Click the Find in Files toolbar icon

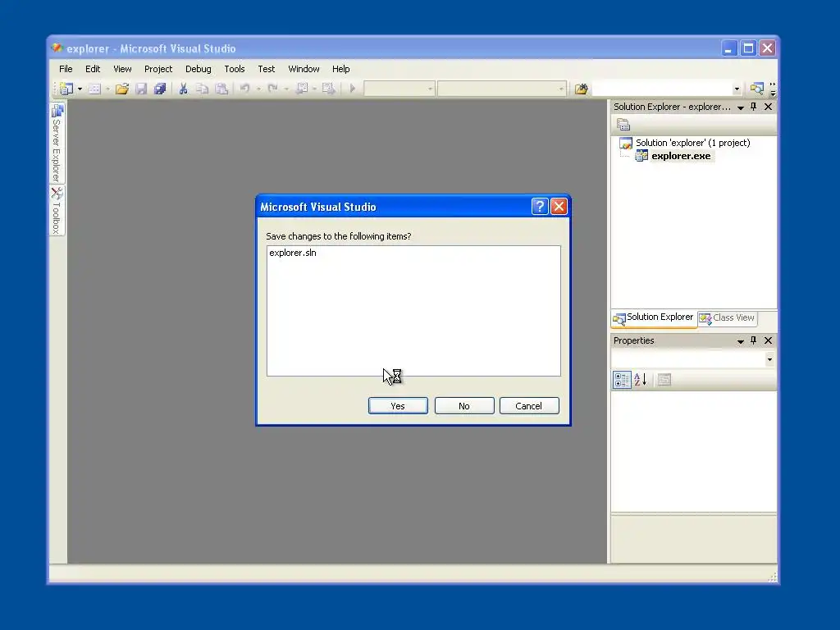(x=582, y=89)
